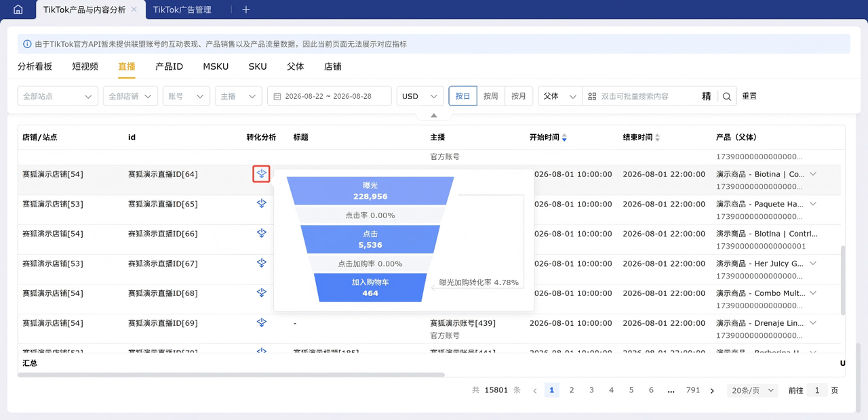
Task: Click the 加入购物车 464 funnel segment
Action: tap(370, 288)
